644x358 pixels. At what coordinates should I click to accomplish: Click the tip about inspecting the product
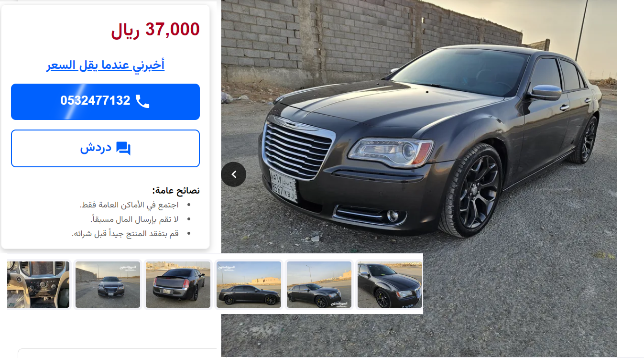click(125, 233)
